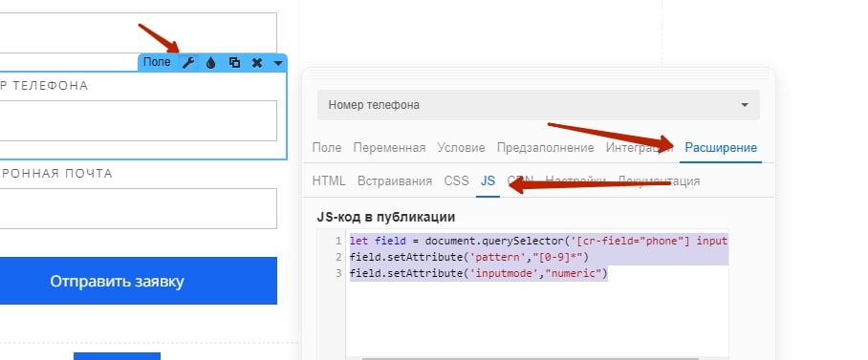Click the input field above the phone field

[x=138, y=33]
